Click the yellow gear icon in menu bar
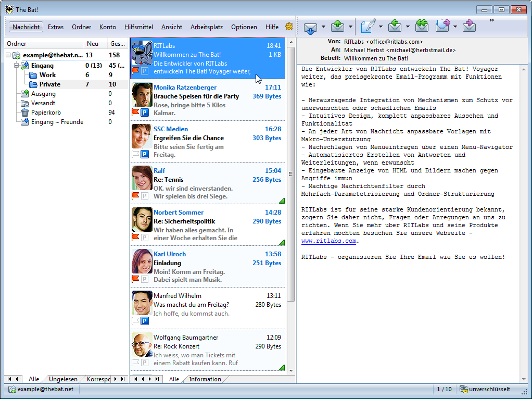The image size is (532, 399). [x=289, y=27]
